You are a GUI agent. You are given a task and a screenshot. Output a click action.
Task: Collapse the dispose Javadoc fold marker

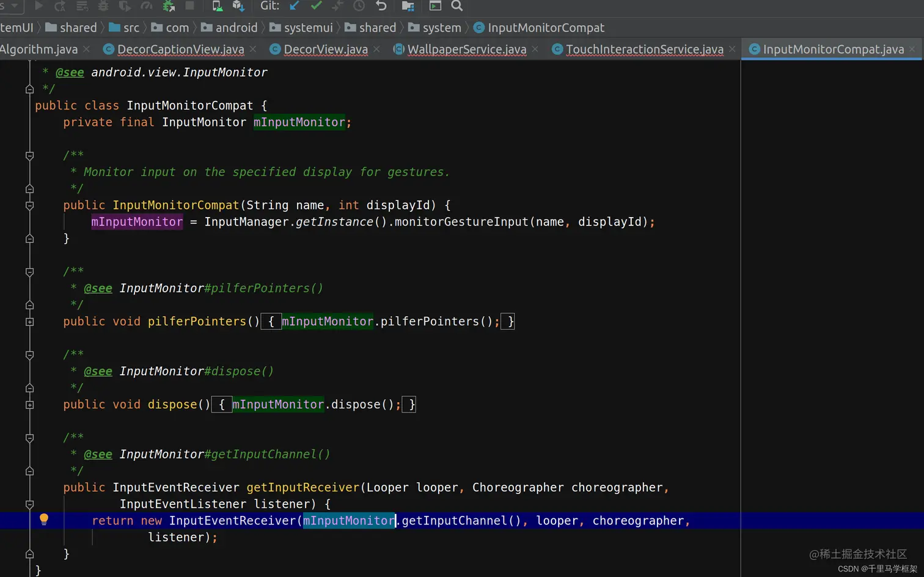click(x=29, y=355)
